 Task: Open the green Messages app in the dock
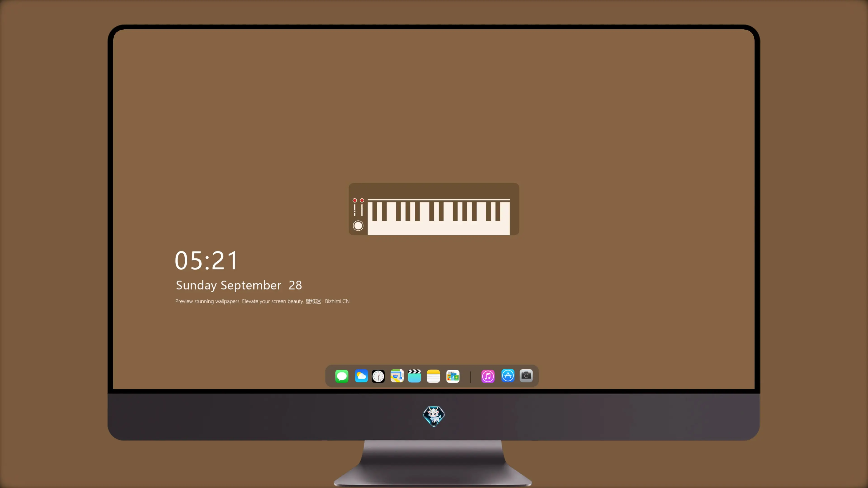342,376
